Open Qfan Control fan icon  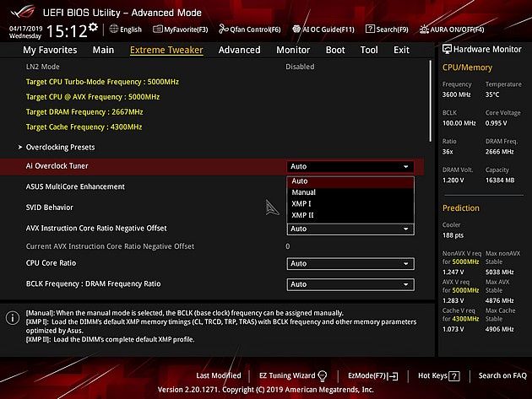point(223,30)
